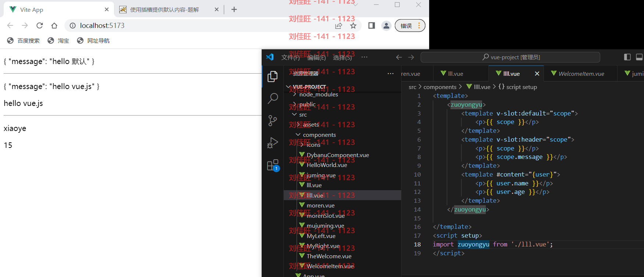
Task: Close the second Chrome tab
Action: [216, 9]
